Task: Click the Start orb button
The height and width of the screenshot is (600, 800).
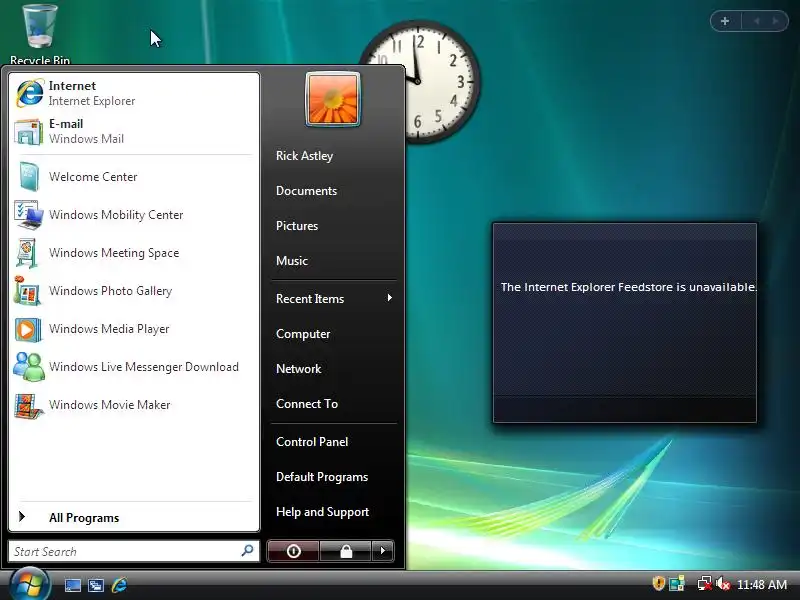Action: (30, 585)
